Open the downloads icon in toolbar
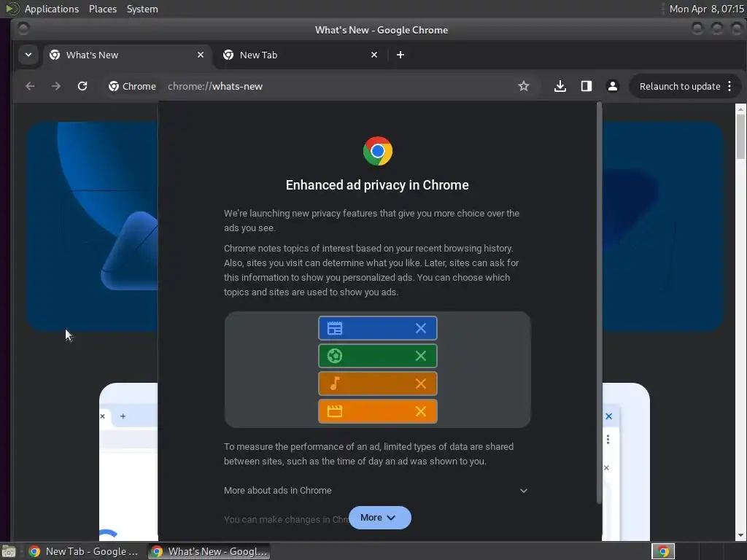The width and height of the screenshot is (747, 560). tap(560, 86)
